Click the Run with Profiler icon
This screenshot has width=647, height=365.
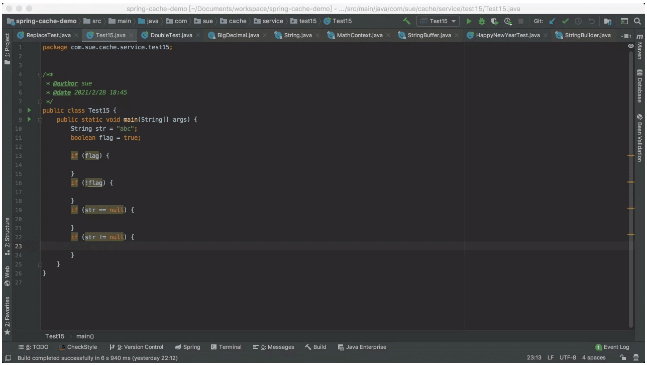click(508, 21)
